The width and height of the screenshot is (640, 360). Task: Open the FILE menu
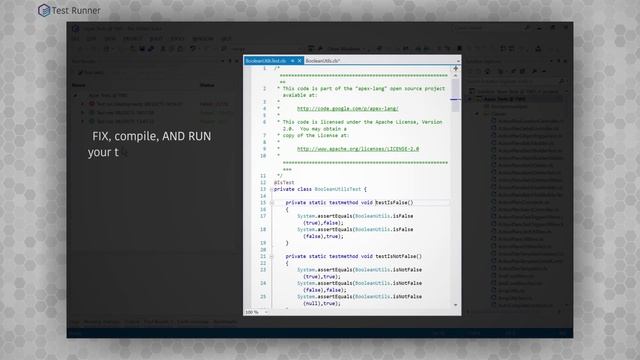click(76, 39)
